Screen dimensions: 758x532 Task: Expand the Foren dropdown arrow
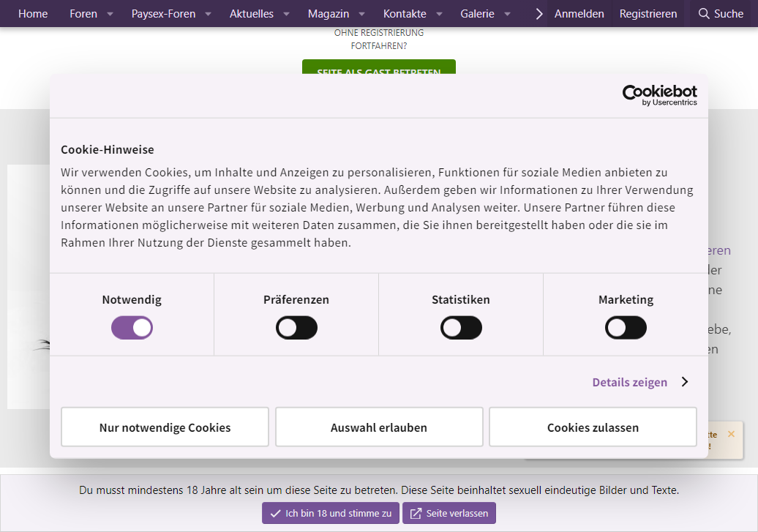(110, 14)
